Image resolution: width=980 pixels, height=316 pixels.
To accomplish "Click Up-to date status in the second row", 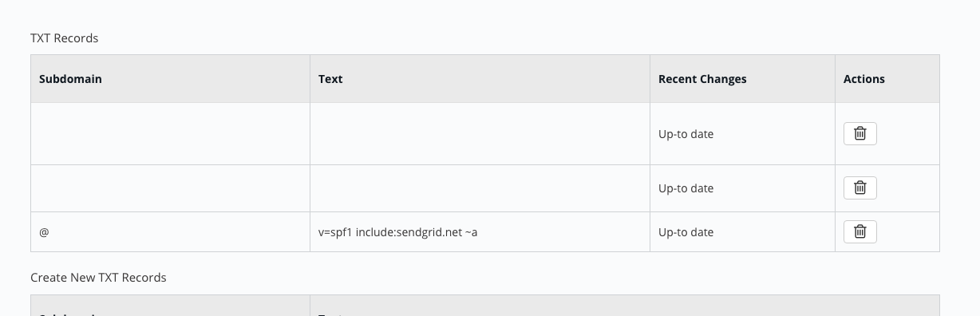I will click(x=686, y=188).
